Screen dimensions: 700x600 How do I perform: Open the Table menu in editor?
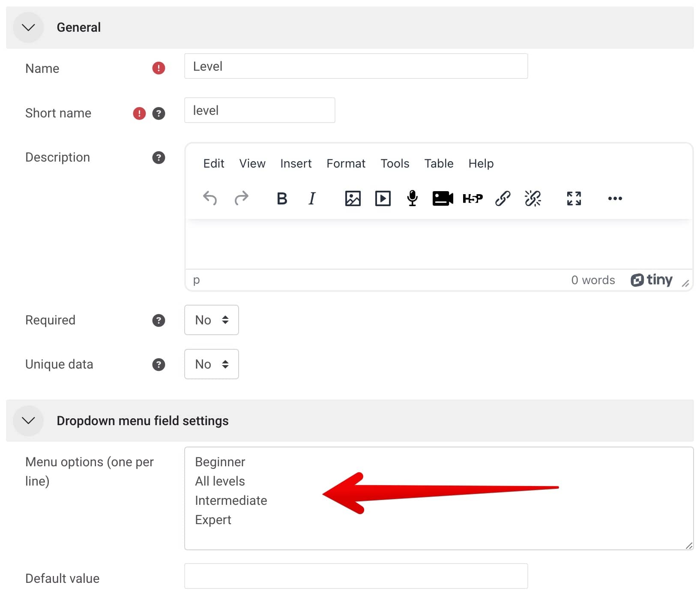tap(439, 164)
